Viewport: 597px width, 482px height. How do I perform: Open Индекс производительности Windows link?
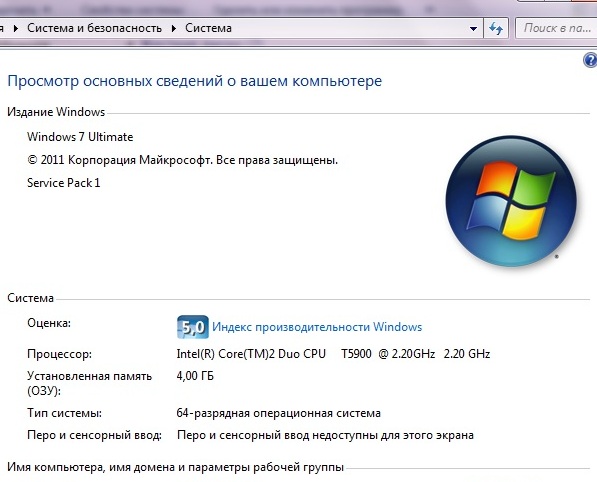pyautogui.click(x=317, y=327)
